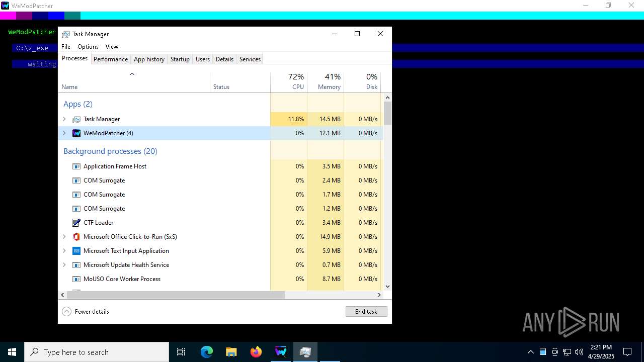Select the first COM Surrogate row
This screenshot has width=644, height=362.
(x=221, y=180)
